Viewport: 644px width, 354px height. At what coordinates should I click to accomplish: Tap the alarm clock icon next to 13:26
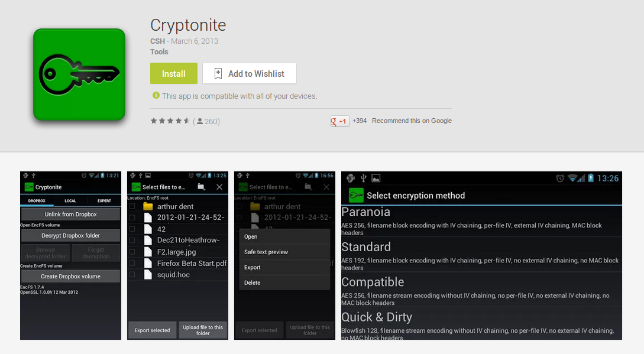coord(560,178)
